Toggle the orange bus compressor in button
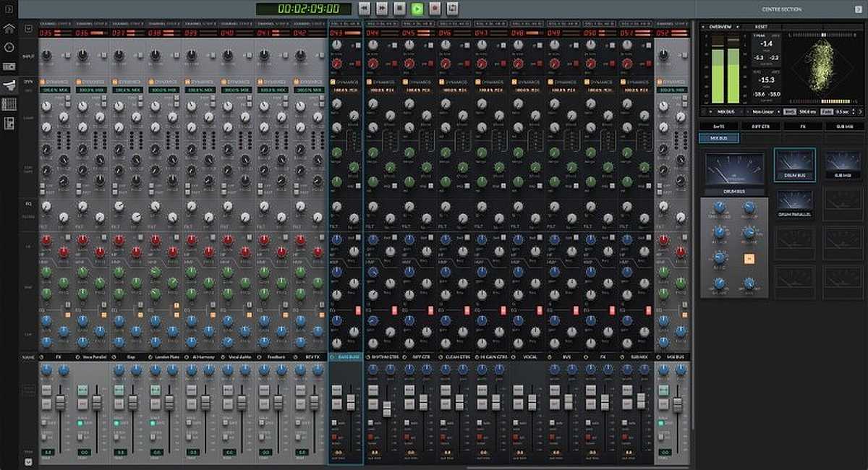868x470 pixels. (x=749, y=258)
